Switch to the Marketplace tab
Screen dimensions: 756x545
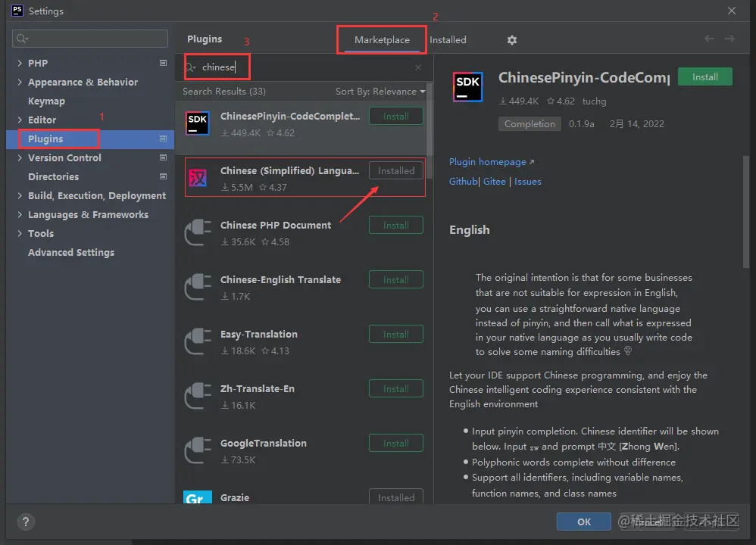tap(382, 40)
